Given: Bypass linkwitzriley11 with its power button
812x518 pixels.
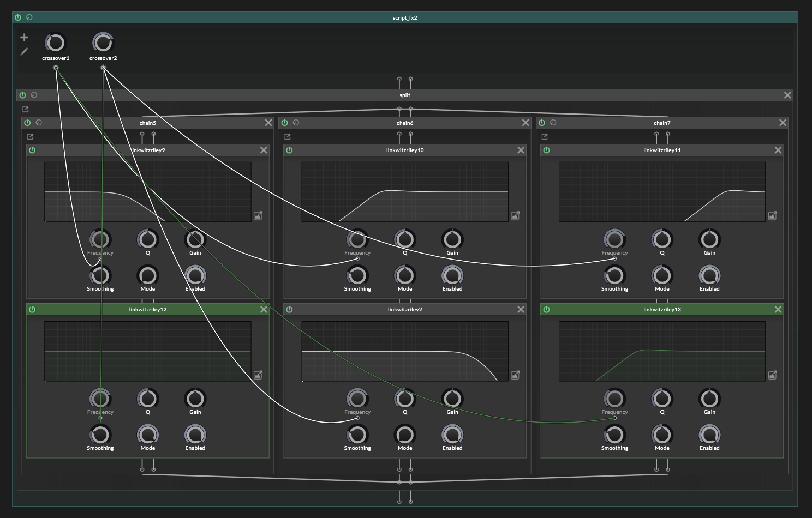Looking at the screenshot, I should pos(547,150).
